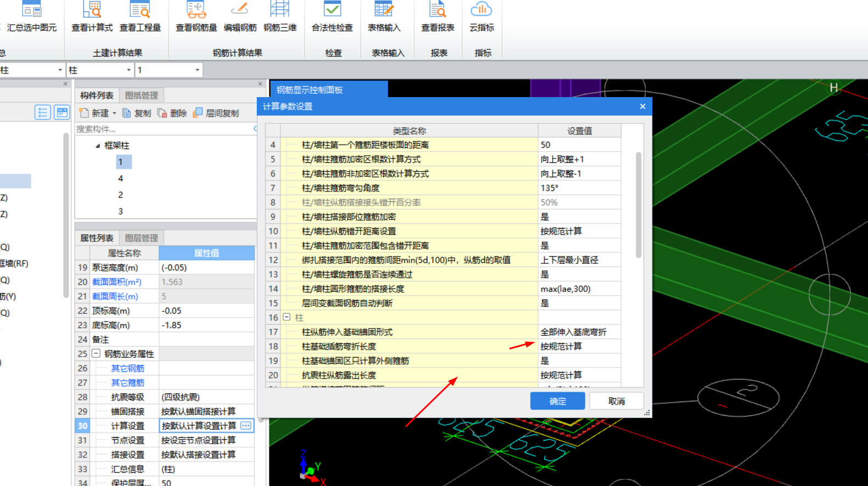Viewport: 868px width, 486px height.
Task: Select component 3 in tree
Action: 121,211
